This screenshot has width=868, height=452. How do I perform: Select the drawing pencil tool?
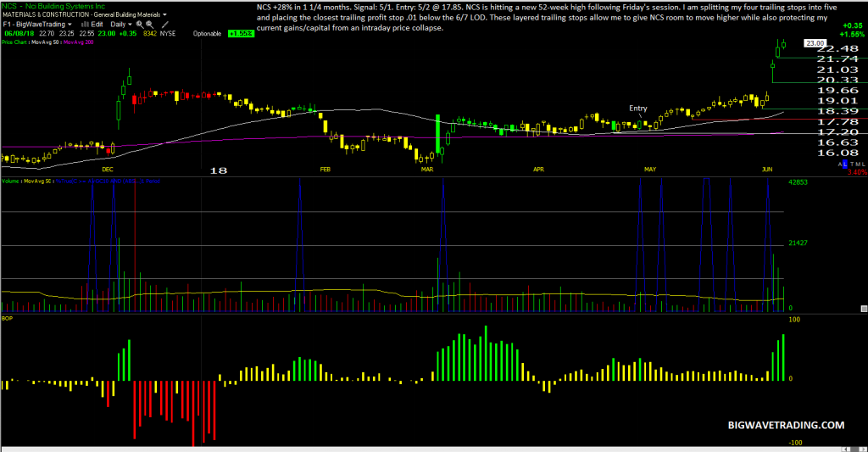coord(165,25)
